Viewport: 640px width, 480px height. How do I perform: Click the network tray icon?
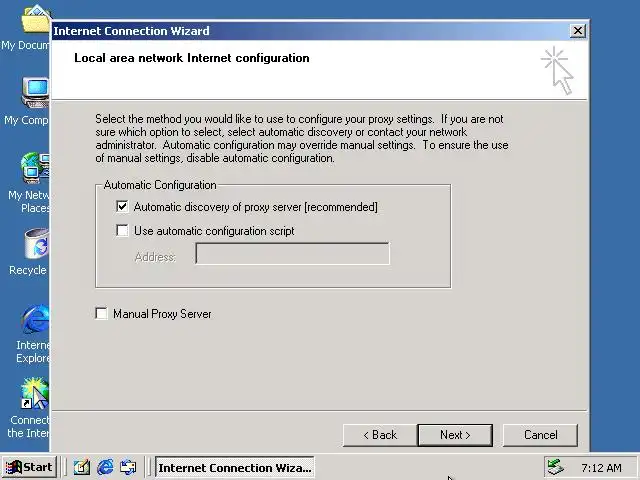click(x=556, y=467)
